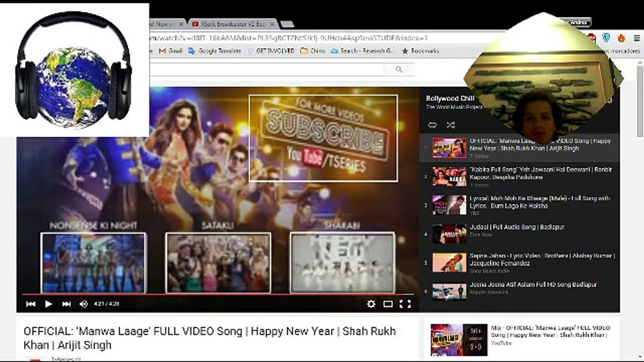The height and width of the screenshot is (362, 644).
Task: Toggle playlist loop icon
Action: coord(432,125)
